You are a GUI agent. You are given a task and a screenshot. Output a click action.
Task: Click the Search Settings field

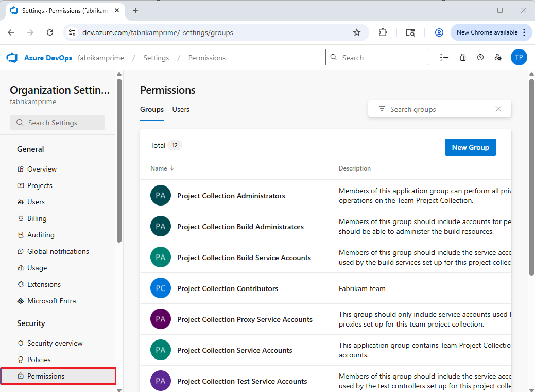pyautogui.click(x=57, y=122)
